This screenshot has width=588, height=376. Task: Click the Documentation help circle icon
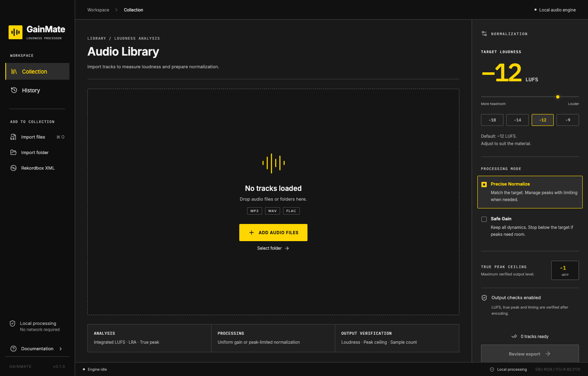13,349
